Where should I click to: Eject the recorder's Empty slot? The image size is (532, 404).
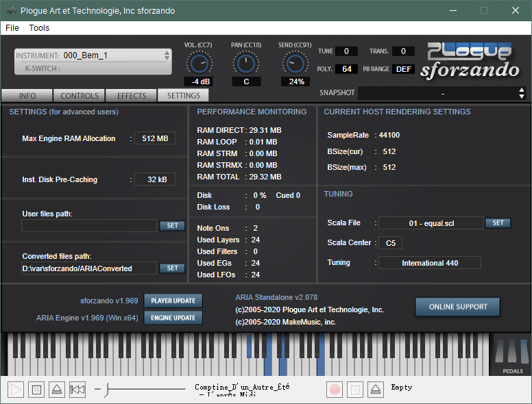point(376,390)
